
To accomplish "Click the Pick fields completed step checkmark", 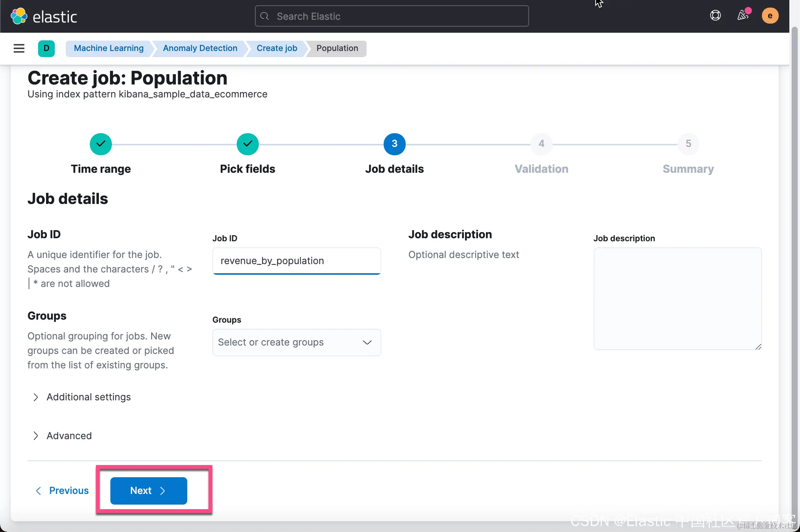I will click(248, 144).
